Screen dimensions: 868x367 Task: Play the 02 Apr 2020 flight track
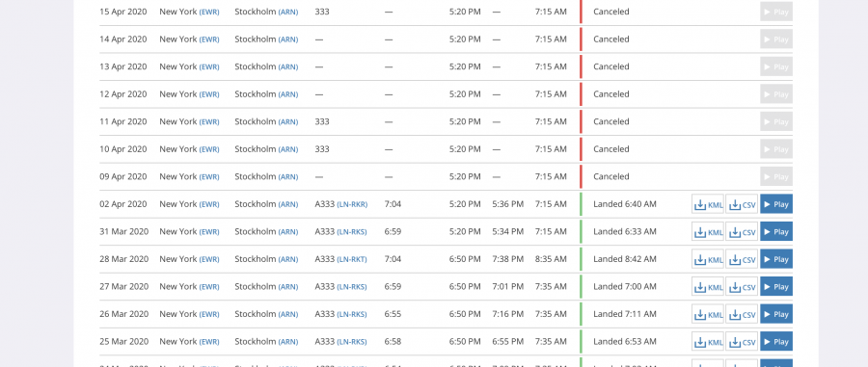(776, 204)
